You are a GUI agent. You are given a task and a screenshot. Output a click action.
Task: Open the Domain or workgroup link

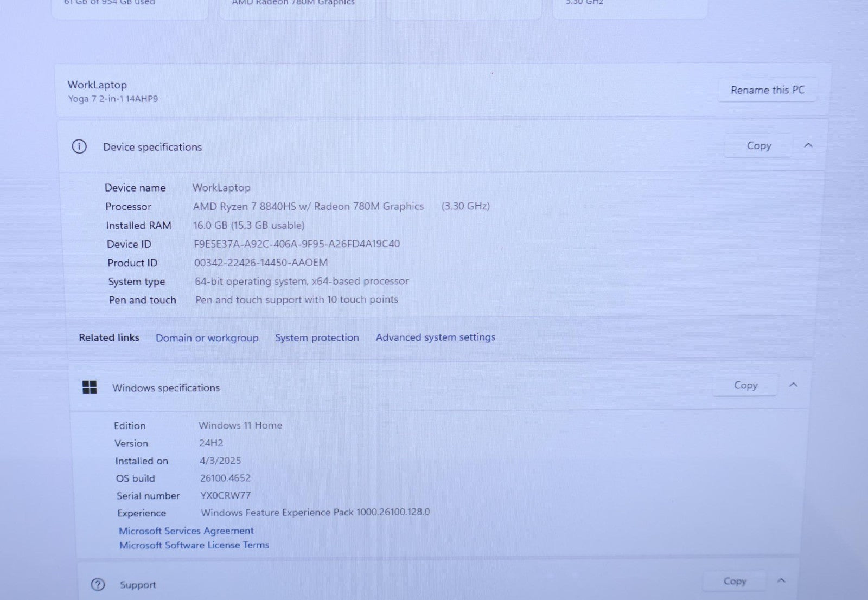tap(207, 338)
